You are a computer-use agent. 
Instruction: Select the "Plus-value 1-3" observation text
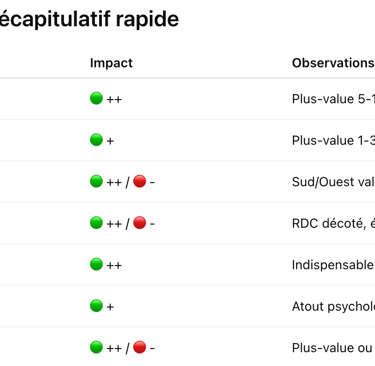(x=333, y=140)
